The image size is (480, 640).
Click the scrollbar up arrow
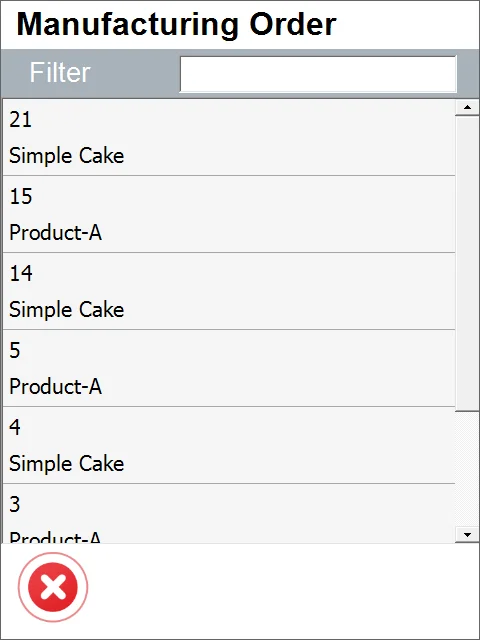tap(467, 108)
